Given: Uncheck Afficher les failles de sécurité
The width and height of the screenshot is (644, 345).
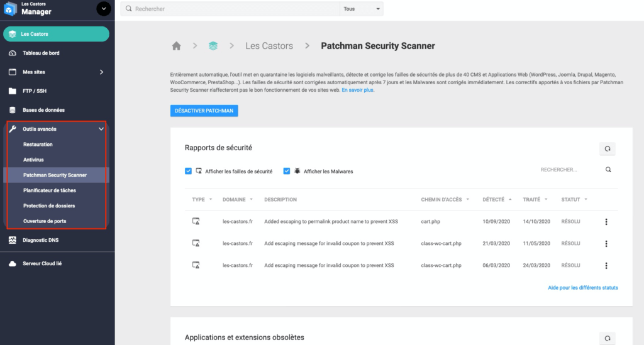Looking at the screenshot, I should (x=188, y=171).
